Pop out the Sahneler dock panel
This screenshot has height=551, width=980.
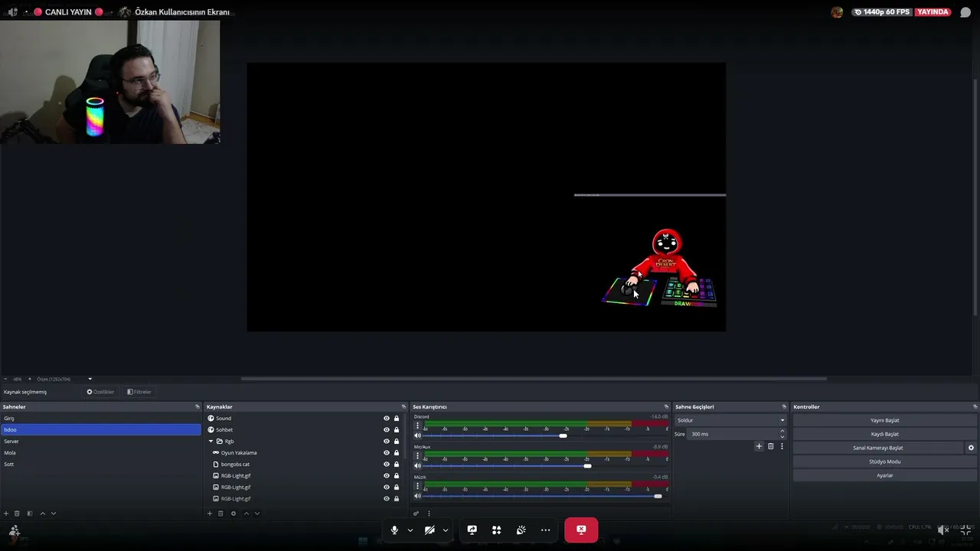(198, 407)
